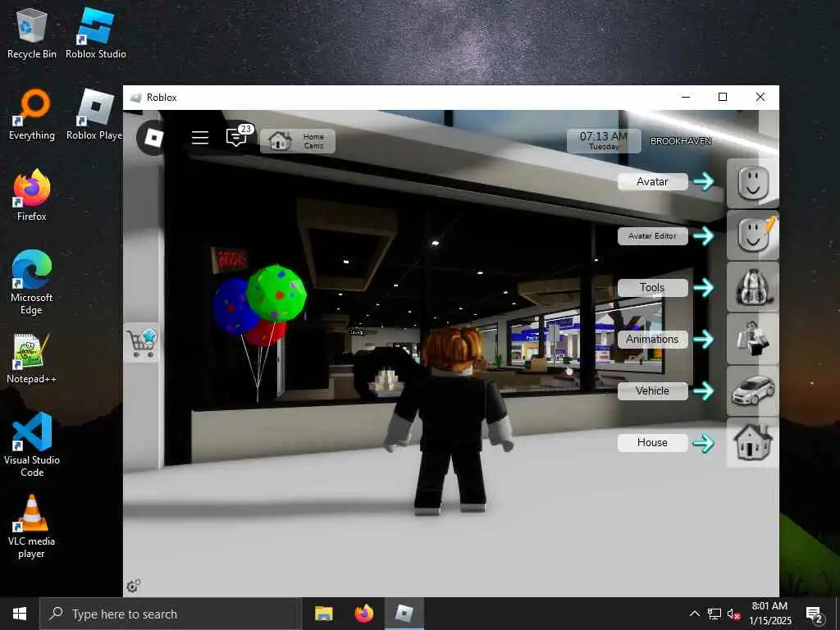Viewport: 840px width, 630px height.
Task: Open Firefox from the taskbar
Action: 364,614
